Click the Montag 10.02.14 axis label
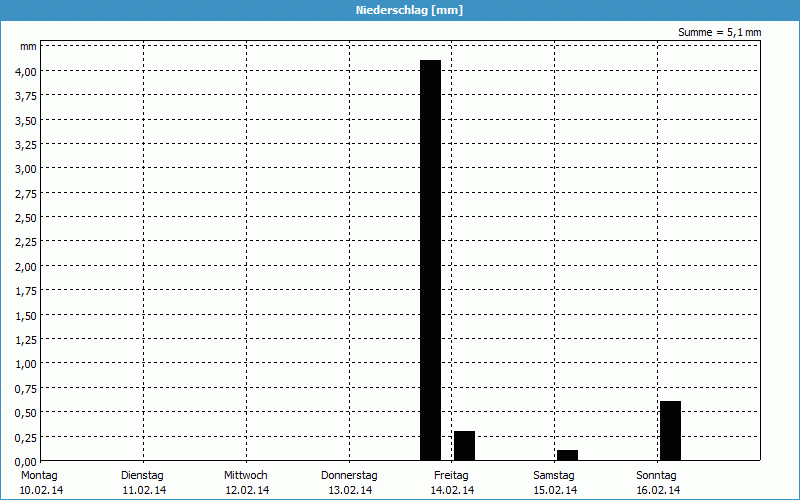Screen dimensions: 800x500 click(41, 483)
